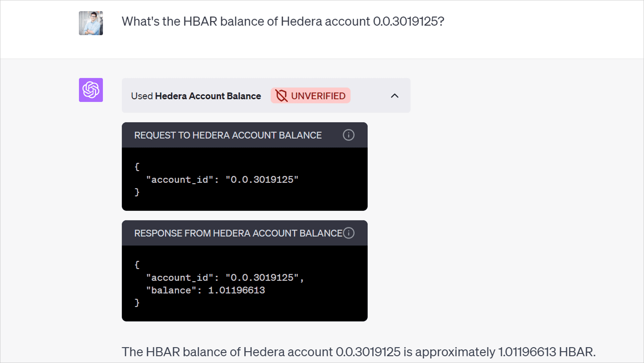Screen dimensions: 644x363
Task: Click the account_id line in the response JSON
Action: coord(224,277)
